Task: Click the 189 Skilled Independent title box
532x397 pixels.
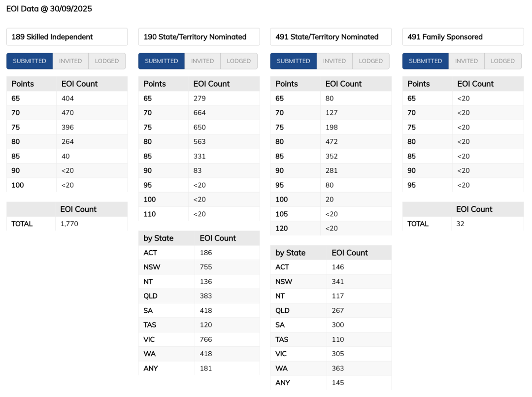Action: tap(67, 37)
